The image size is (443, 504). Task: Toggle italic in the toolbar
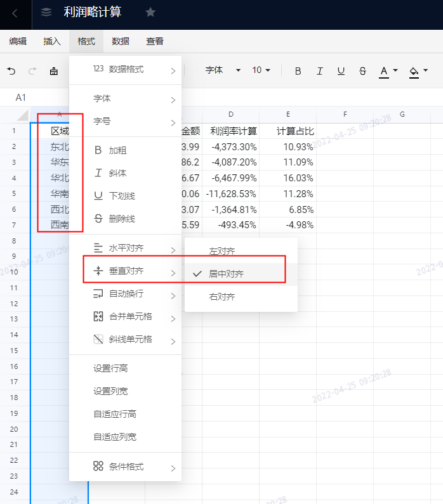319,71
